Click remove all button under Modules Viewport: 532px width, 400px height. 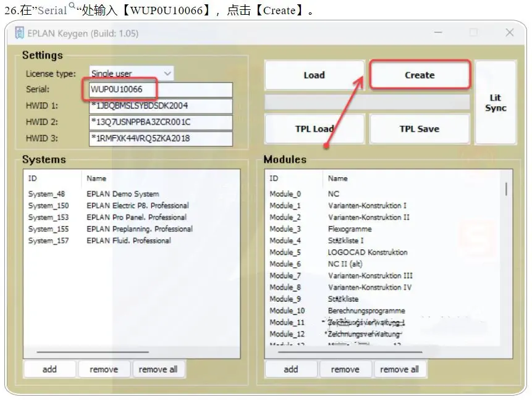click(399, 369)
